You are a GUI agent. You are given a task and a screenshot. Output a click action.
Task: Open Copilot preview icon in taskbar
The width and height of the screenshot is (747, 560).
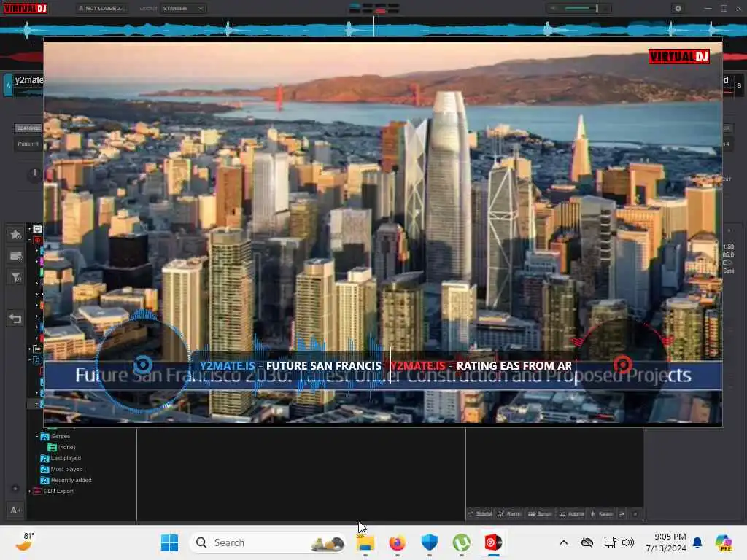pos(724,542)
